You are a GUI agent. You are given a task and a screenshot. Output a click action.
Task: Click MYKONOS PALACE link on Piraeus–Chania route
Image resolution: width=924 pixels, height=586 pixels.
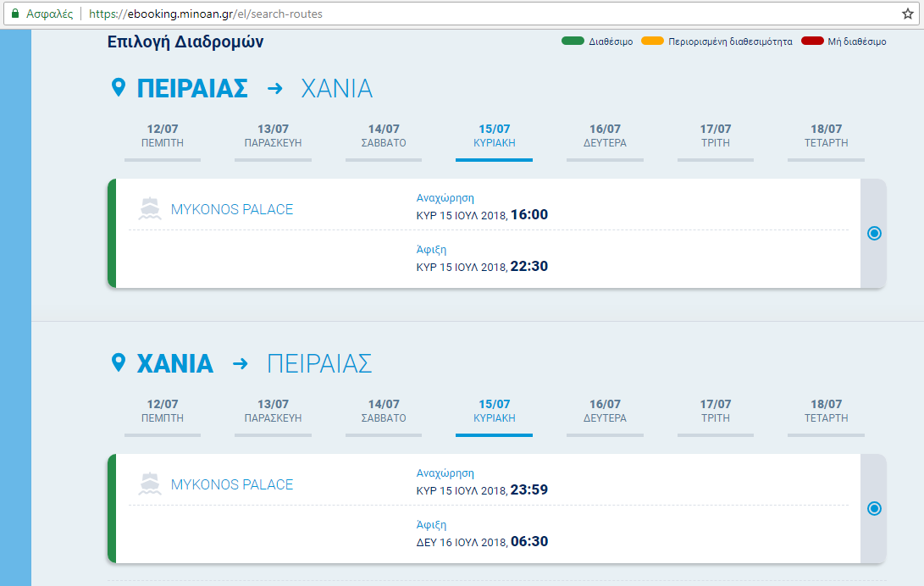point(232,209)
